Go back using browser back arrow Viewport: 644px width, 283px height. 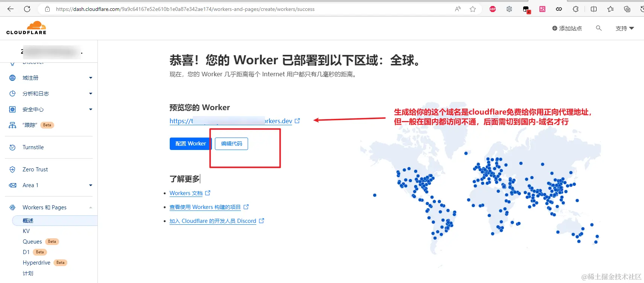tap(11, 9)
